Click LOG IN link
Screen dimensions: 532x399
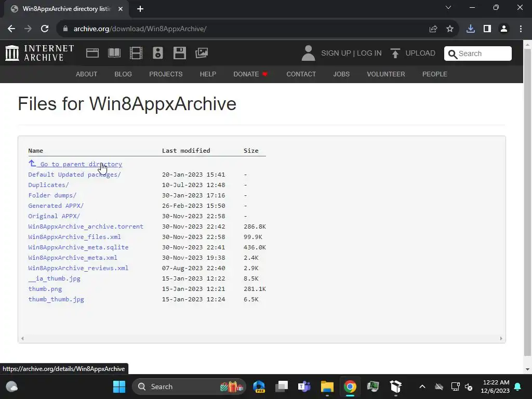coord(369,54)
